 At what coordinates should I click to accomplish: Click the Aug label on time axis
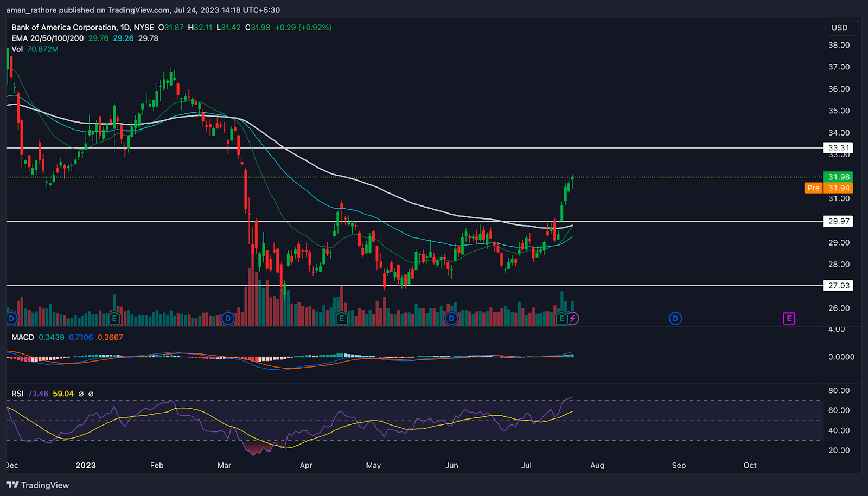click(597, 465)
